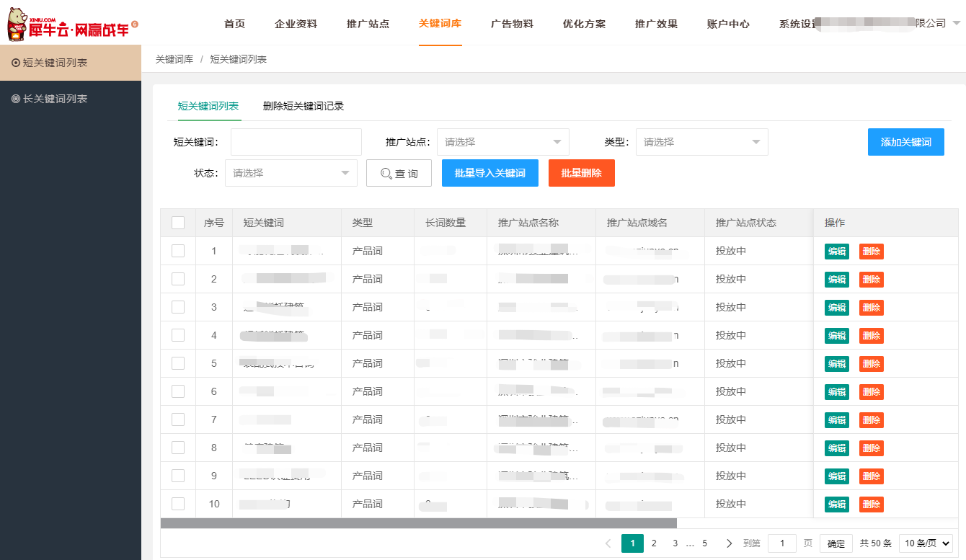Screen dimensions: 966x560
Task: Select 短关键词列表 in the sidebar
Action: coord(71,63)
